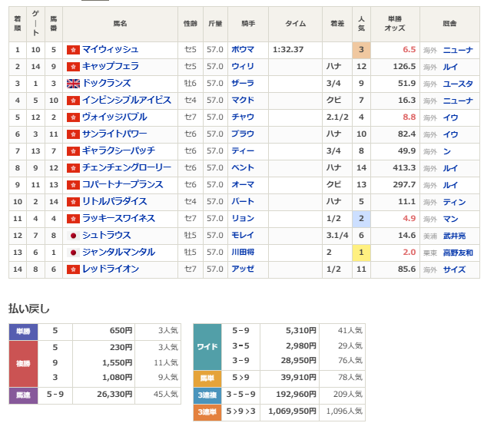Open trainer link 武井亮
Image resolution: width=504 pixels, height=423 pixels.
454,236
